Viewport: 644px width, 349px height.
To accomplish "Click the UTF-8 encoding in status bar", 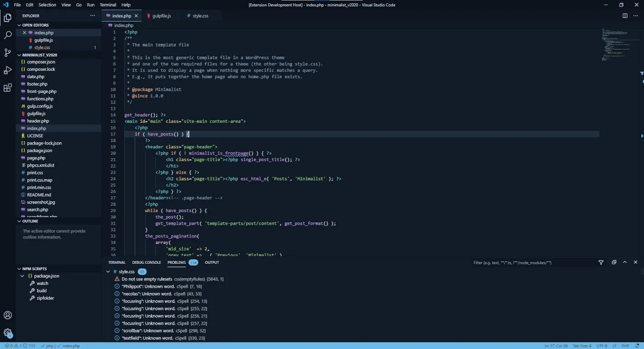I will 602,346.
